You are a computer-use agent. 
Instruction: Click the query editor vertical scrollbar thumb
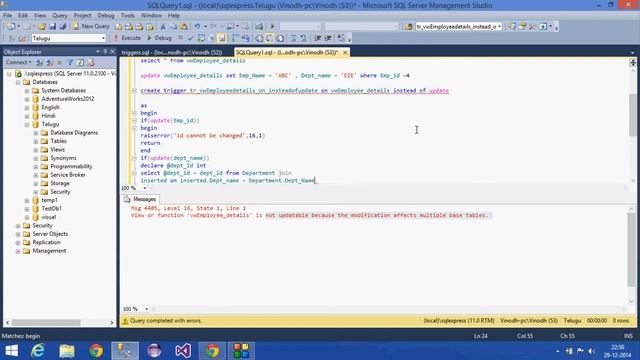633,114
